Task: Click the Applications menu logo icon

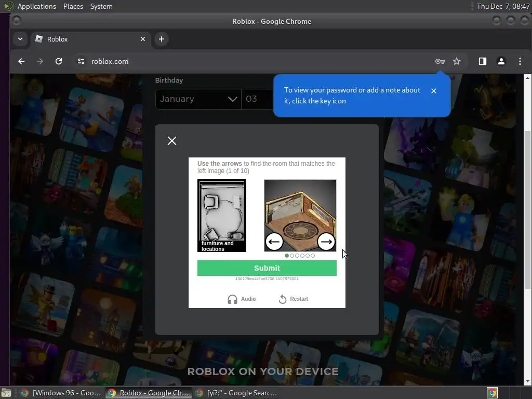Action: click(8, 6)
